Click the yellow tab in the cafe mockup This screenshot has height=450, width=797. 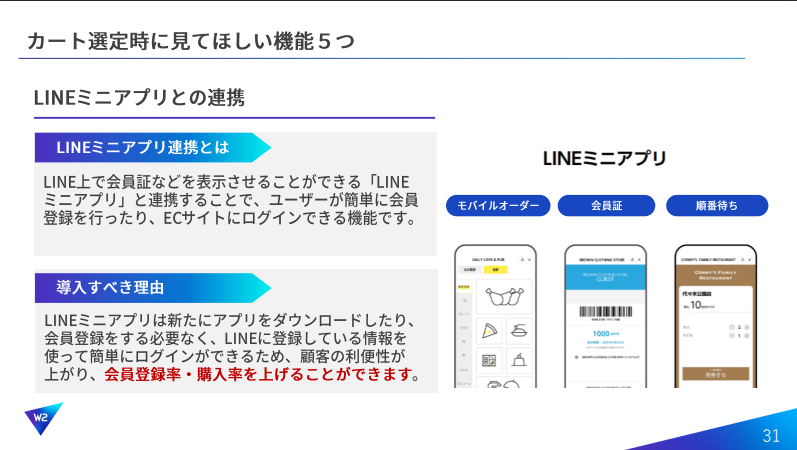click(x=496, y=270)
